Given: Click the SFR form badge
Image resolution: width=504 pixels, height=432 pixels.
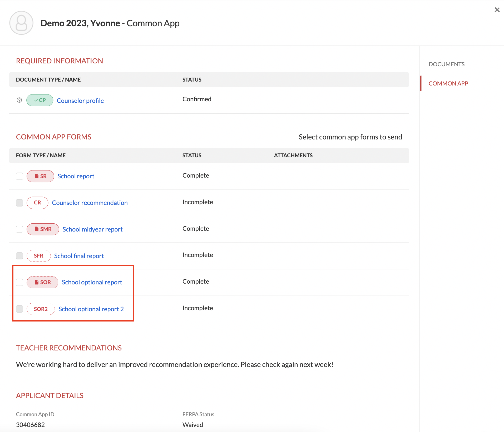Looking at the screenshot, I should pos(38,256).
